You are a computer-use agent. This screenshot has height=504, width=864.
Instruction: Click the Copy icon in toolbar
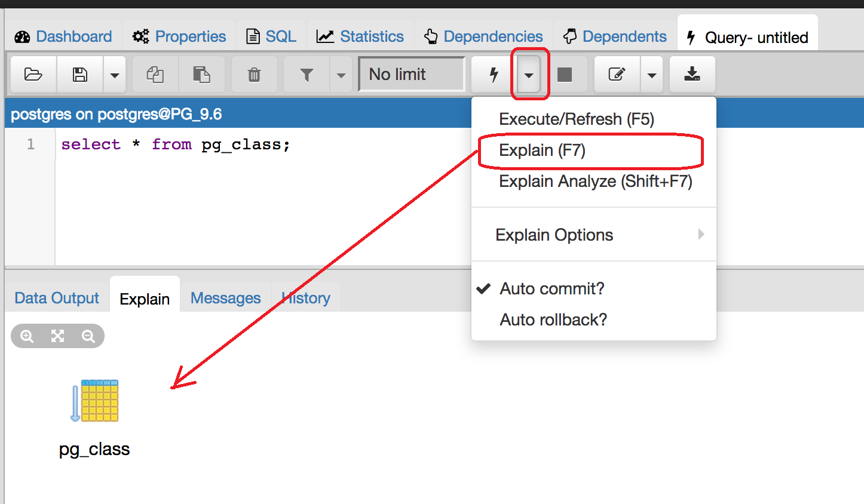pyautogui.click(x=155, y=75)
